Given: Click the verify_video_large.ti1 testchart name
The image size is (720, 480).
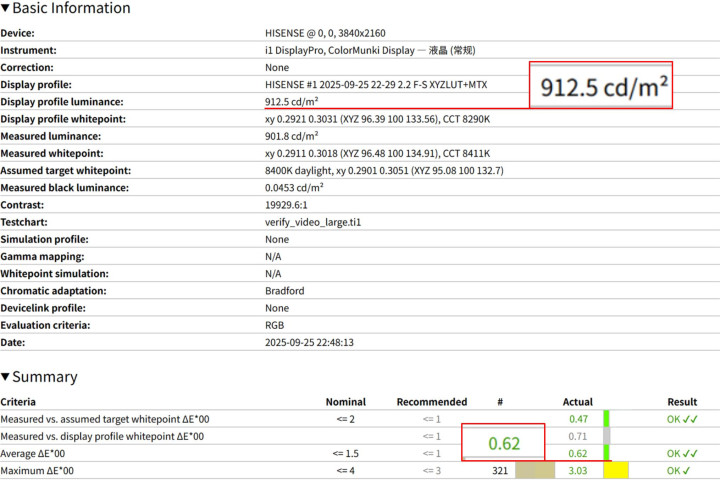Looking at the screenshot, I should 311,222.
